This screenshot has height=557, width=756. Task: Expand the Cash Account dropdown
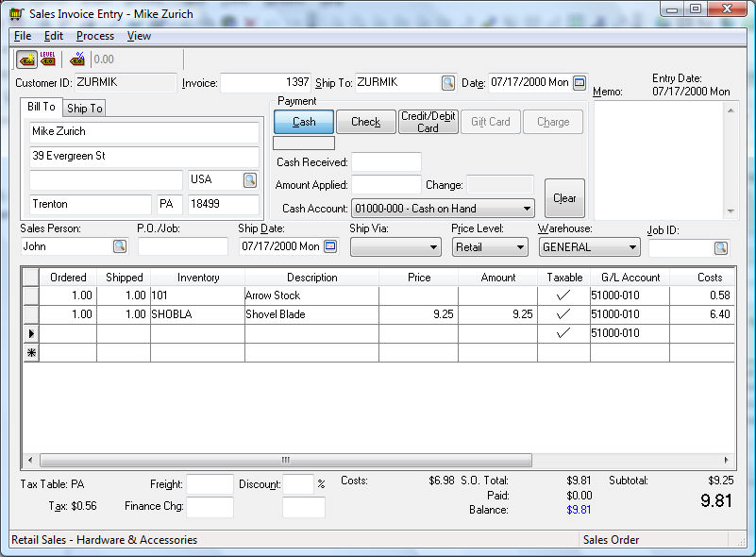(x=527, y=209)
